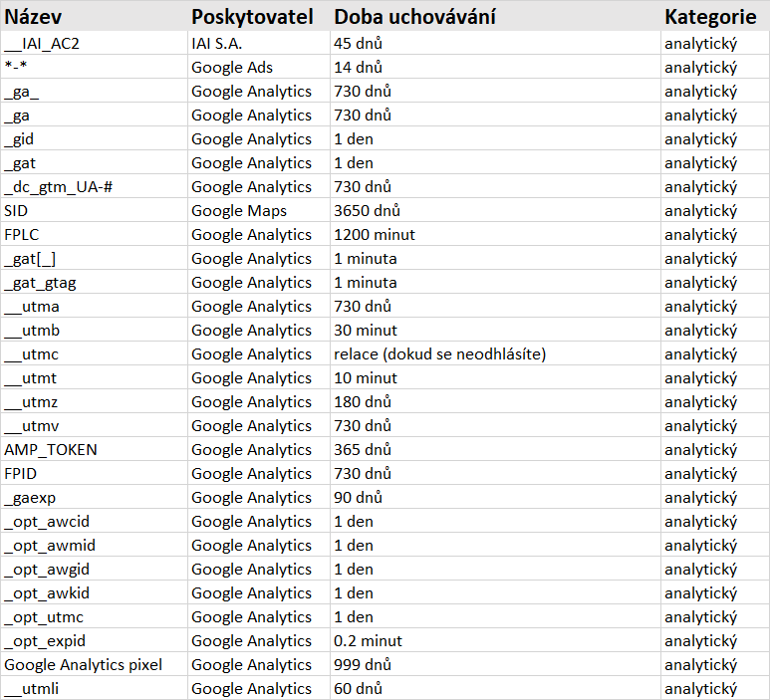The width and height of the screenshot is (770, 700).
Task: Click the Doba uchovávání column header
Action: (414, 17)
